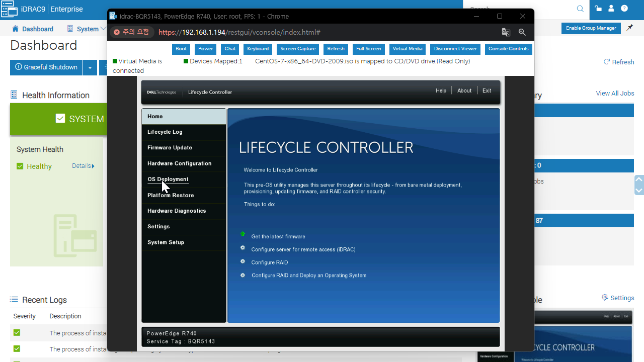Click the pin icon next to Group Manager
The height and width of the screenshot is (362, 644).
click(630, 28)
